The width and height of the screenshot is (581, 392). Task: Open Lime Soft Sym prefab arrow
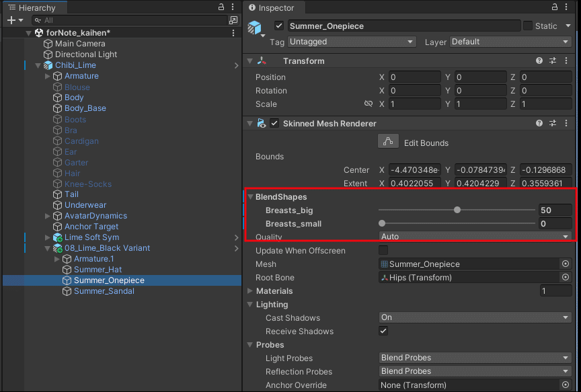click(x=237, y=237)
